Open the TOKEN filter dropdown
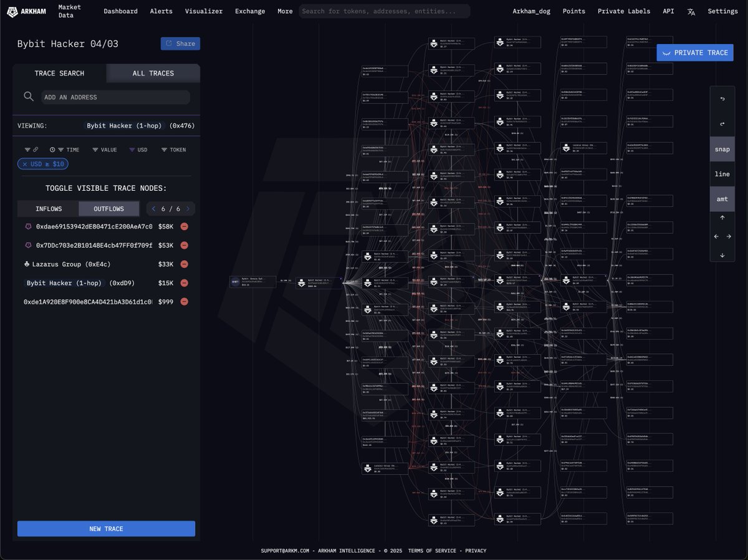Viewport: 748px width, 560px height. [174, 150]
